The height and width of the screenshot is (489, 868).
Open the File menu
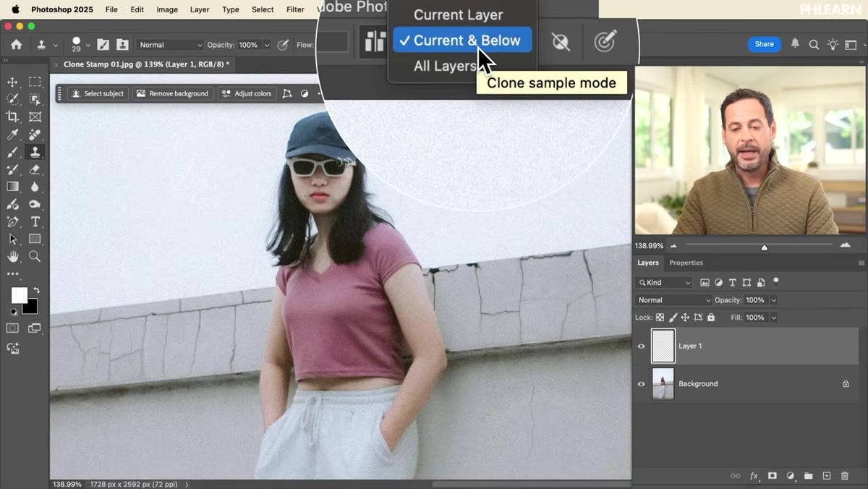(x=111, y=9)
